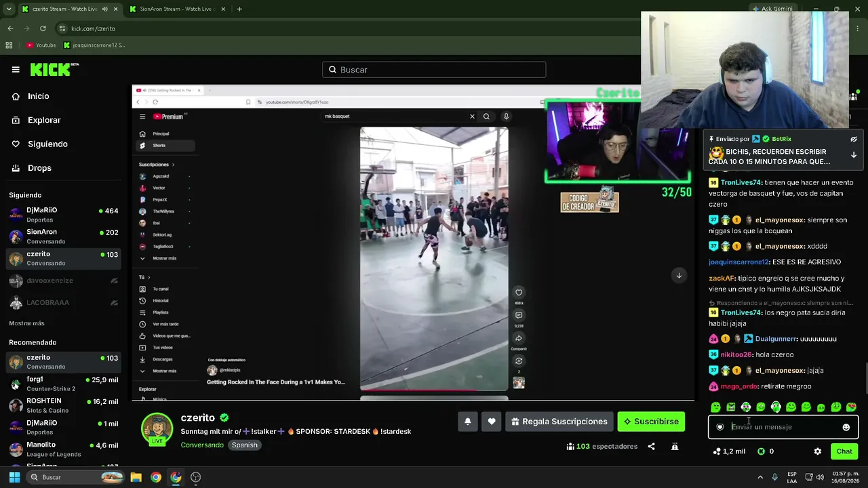Image resolution: width=868 pixels, height=488 pixels.
Task: Open DjMaRiiO channel with 464 viewers
Action: pyautogui.click(x=64, y=215)
